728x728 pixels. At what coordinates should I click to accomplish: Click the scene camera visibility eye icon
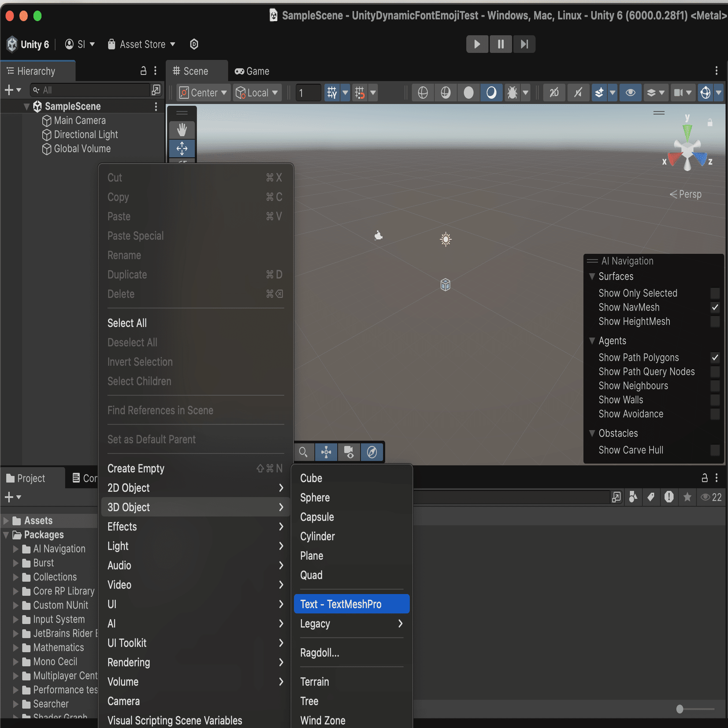(x=630, y=93)
